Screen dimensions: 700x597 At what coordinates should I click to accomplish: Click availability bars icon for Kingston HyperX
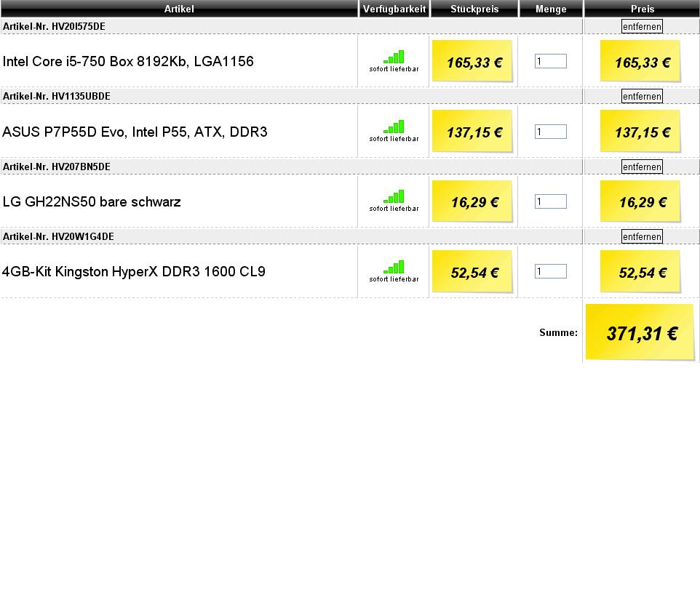click(394, 267)
